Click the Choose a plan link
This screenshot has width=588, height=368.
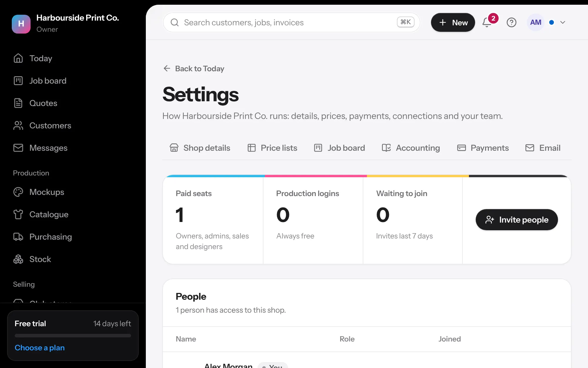pyautogui.click(x=40, y=348)
